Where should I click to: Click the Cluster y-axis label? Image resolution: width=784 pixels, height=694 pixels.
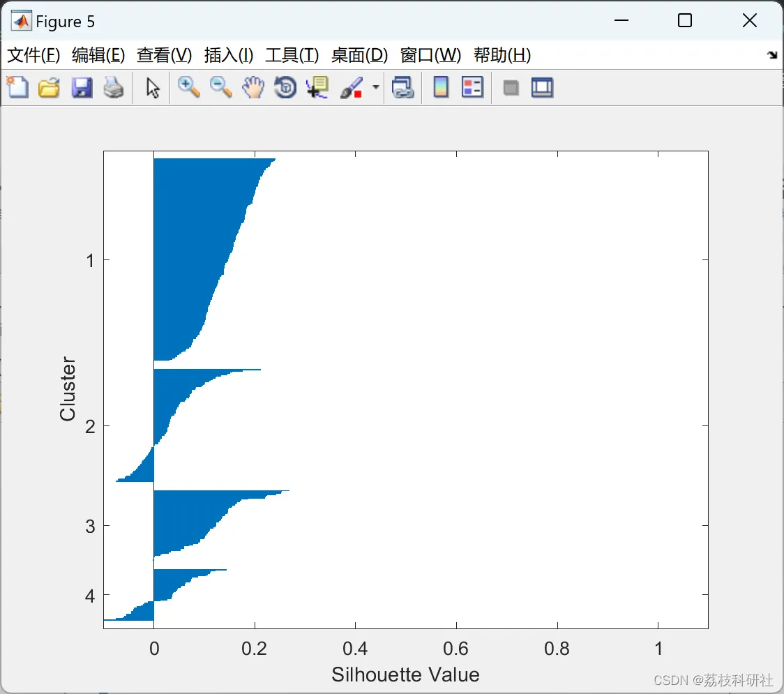68,389
